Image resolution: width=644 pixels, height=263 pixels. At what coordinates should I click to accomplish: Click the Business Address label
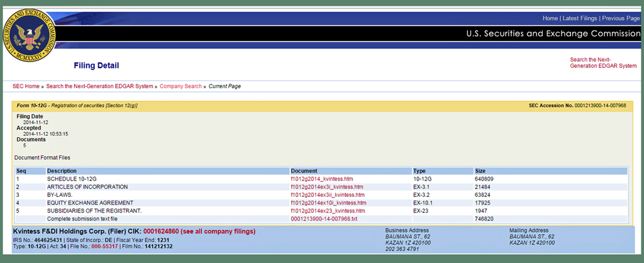click(407, 230)
